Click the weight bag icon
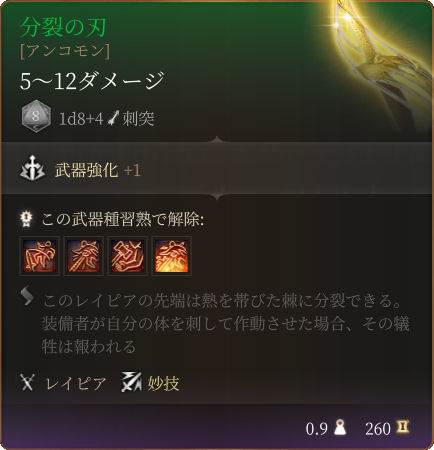This screenshot has height=450, width=434. (x=340, y=428)
